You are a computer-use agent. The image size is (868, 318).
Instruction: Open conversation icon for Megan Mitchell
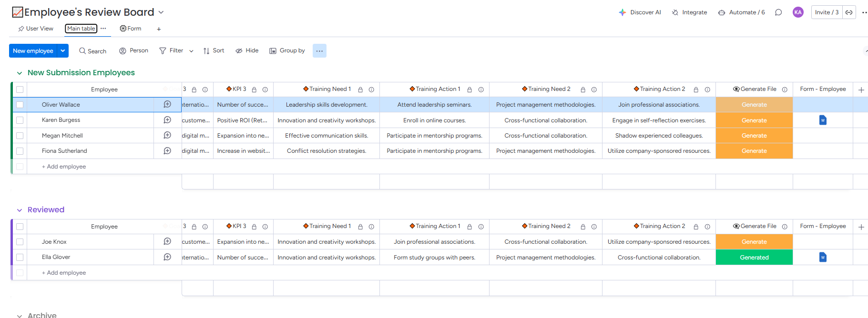[167, 135]
